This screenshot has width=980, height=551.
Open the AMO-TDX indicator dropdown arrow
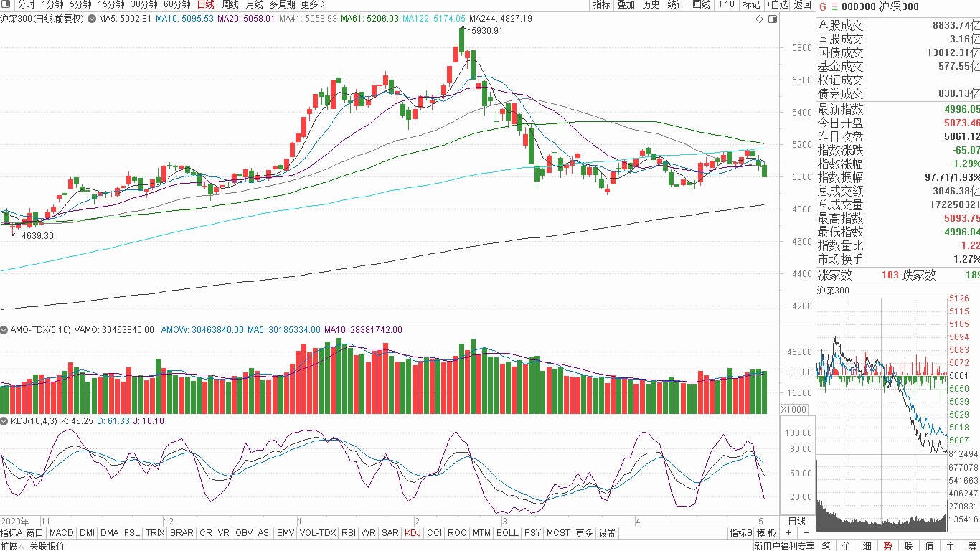4,330
